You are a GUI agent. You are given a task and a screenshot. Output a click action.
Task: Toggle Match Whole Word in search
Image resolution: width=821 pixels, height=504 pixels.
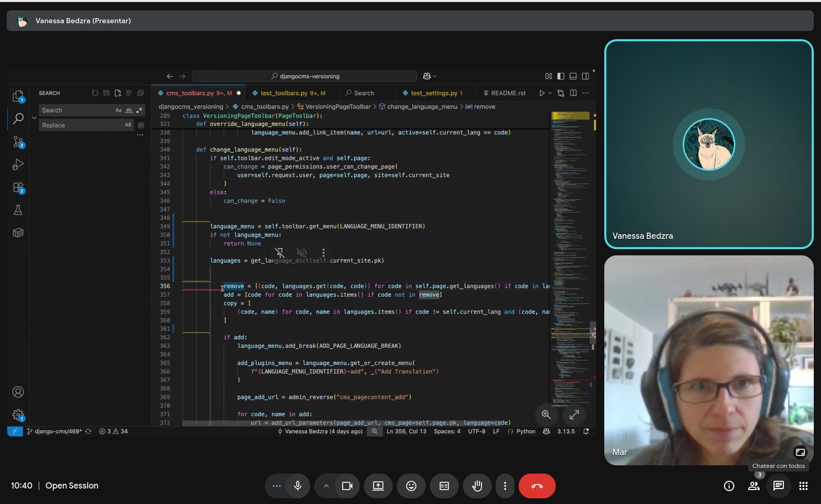tap(129, 110)
